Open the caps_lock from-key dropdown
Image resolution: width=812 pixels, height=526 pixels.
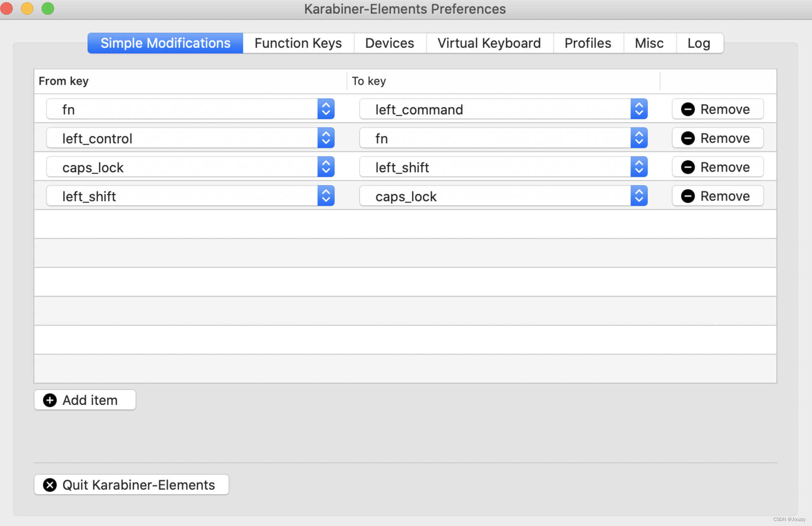click(x=326, y=167)
